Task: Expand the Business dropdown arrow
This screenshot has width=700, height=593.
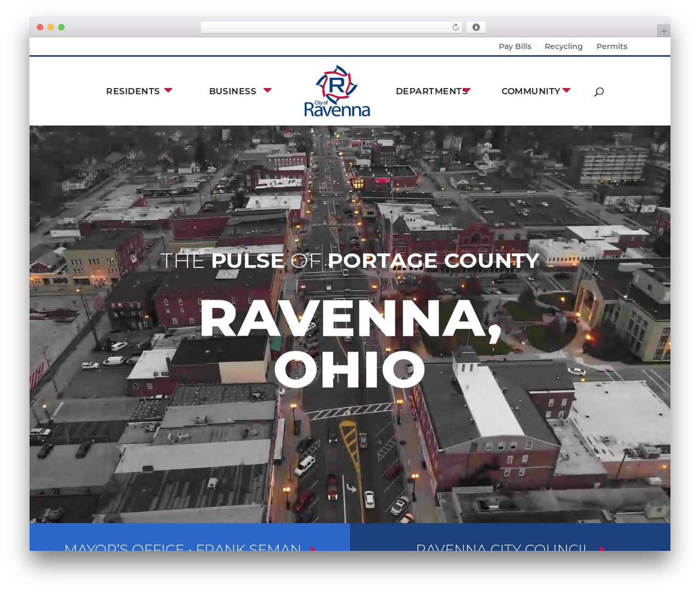Action: (267, 90)
